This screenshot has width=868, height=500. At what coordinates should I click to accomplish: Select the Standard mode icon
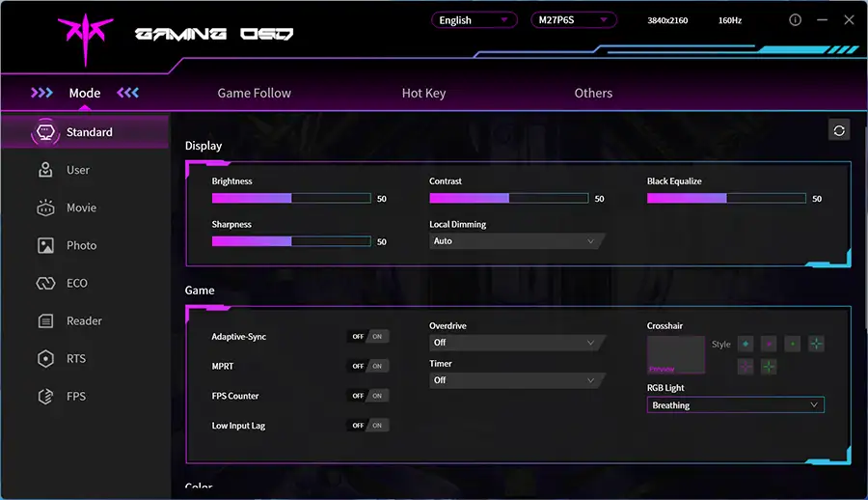pos(45,132)
